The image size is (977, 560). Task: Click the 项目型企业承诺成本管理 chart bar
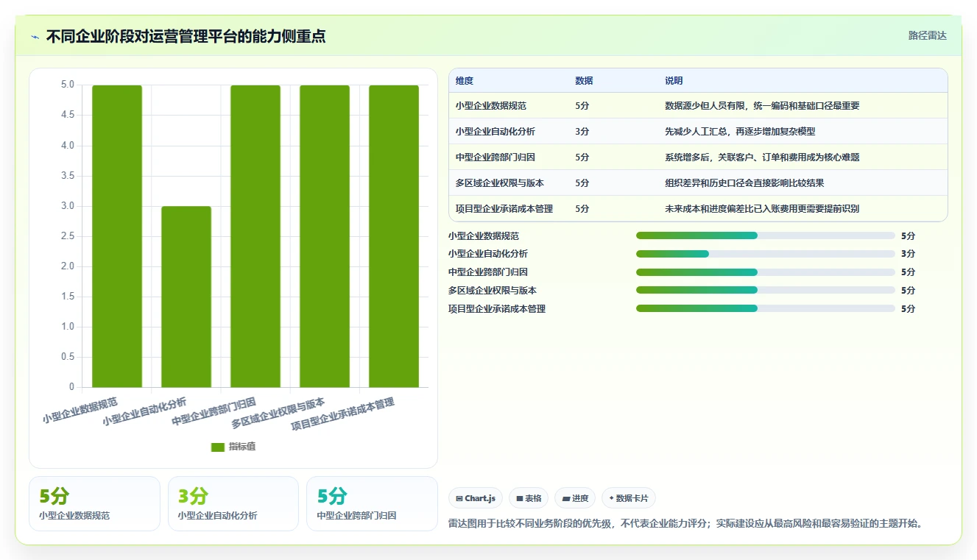394,236
